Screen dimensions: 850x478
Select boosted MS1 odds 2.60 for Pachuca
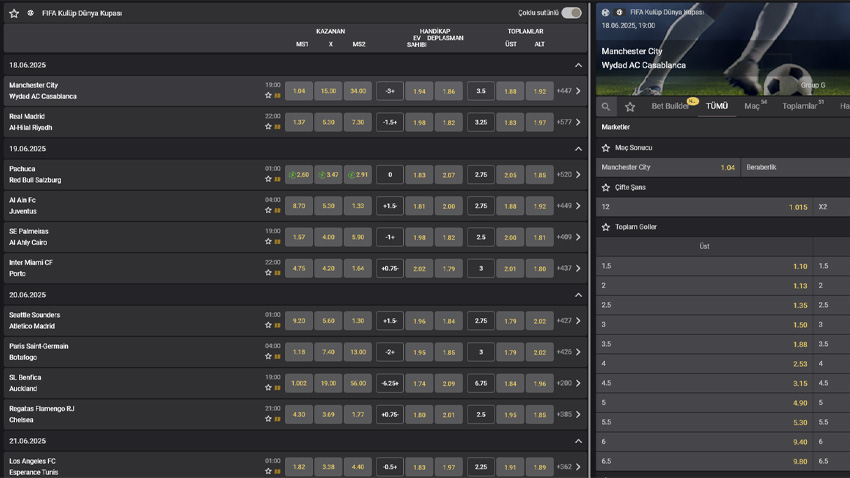[x=299, y=175]
